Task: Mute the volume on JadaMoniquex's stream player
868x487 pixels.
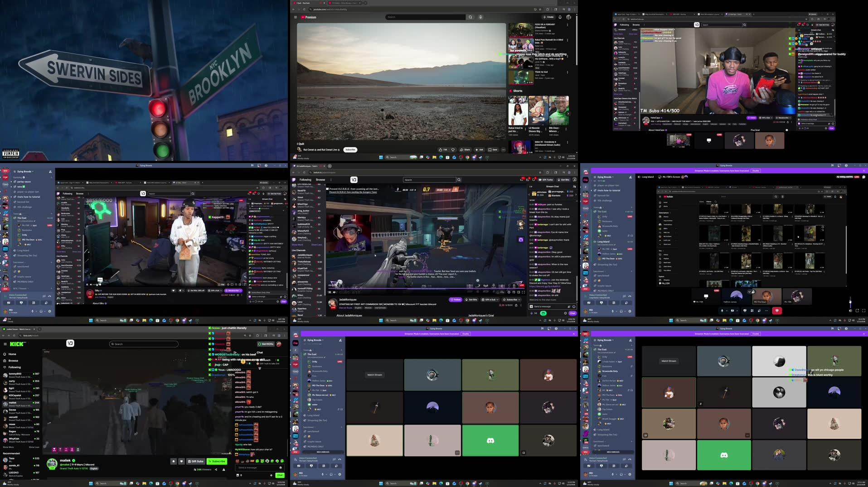Action: (334, 292)
